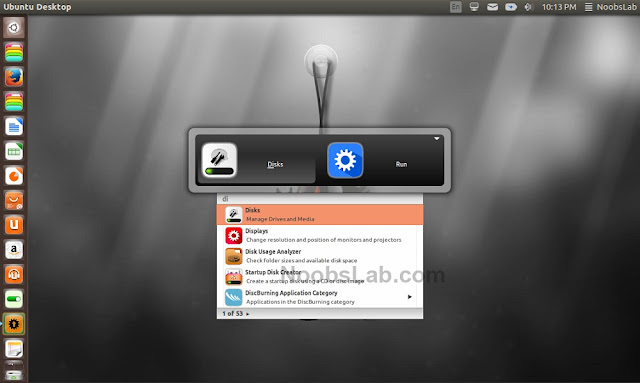Open the sound volume indicator

[529, 7]
